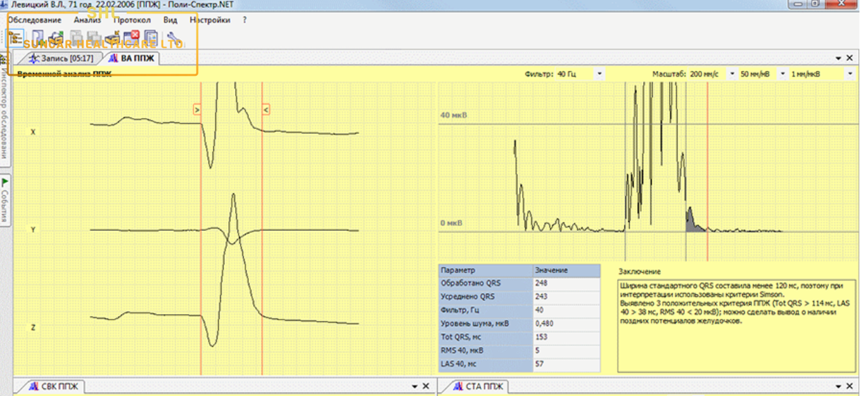Click the value 248 cell
This screenshot has width=868, height=396.
point(566,283)
